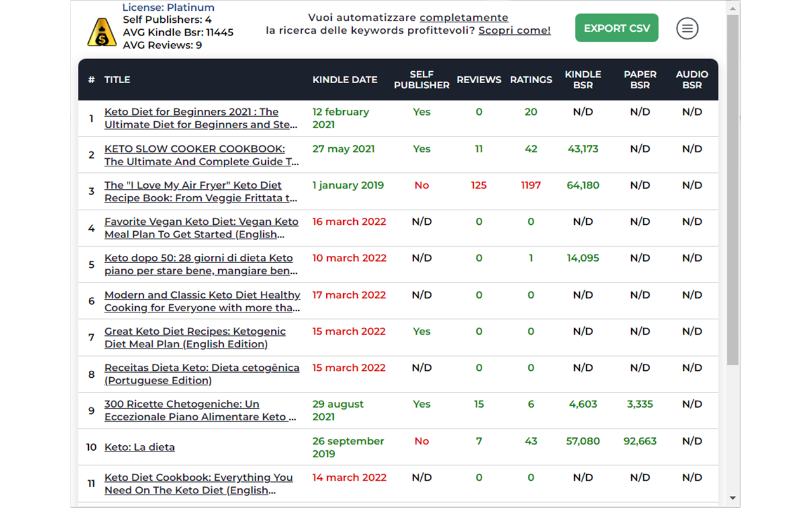
Task: Open the 'I Love My Air Fryer' book link
Action: [201, 192]
